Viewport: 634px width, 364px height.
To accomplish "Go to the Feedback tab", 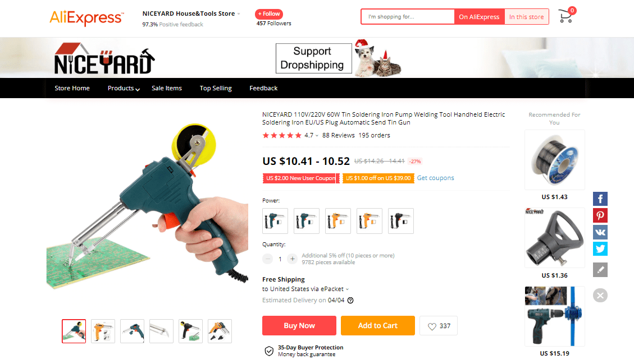I will coord(263,88).
